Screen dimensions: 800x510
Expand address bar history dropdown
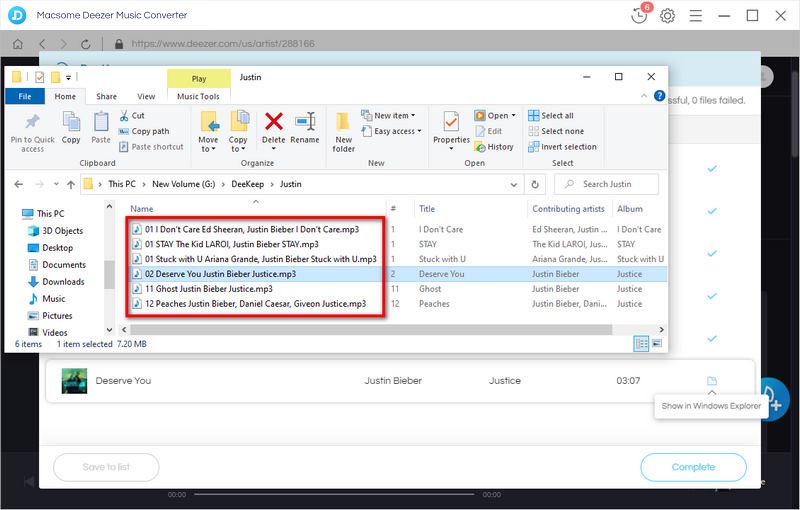[514, 185]
